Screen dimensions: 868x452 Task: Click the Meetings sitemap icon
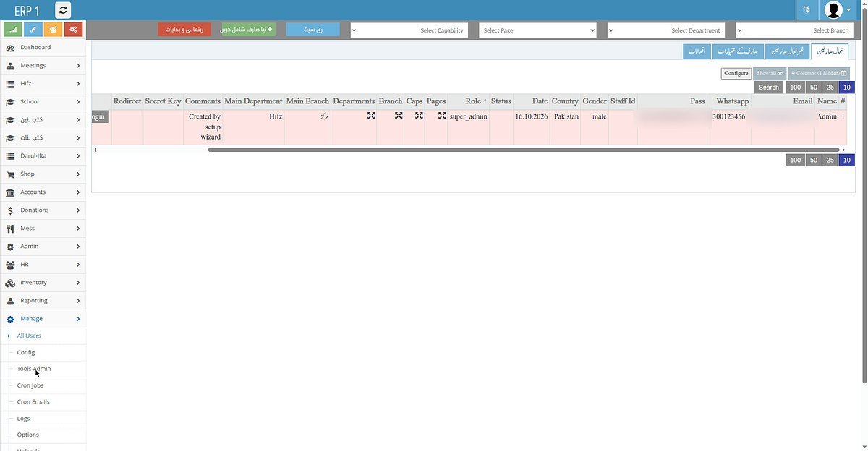tap(10, 66)
